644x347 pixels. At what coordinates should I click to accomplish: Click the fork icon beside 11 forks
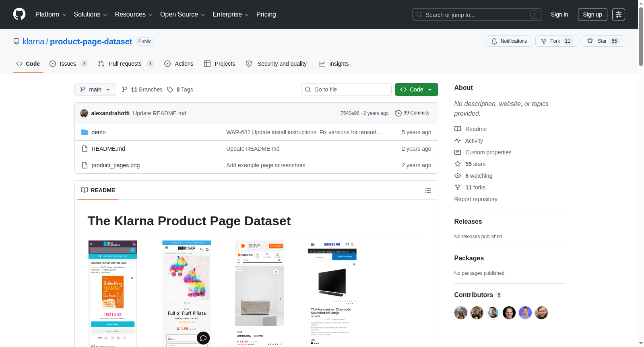pos(458,187)
